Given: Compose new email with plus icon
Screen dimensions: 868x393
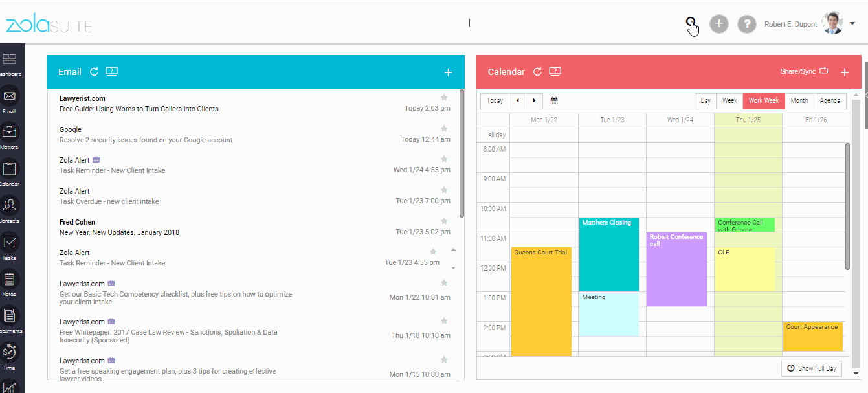Looking at the screenshot, I should coord(448,73).
